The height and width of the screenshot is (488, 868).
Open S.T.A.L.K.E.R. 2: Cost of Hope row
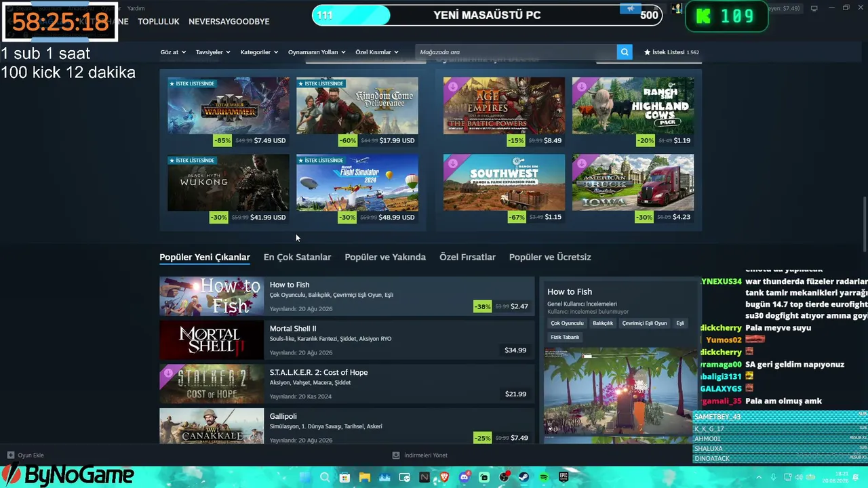347,384
